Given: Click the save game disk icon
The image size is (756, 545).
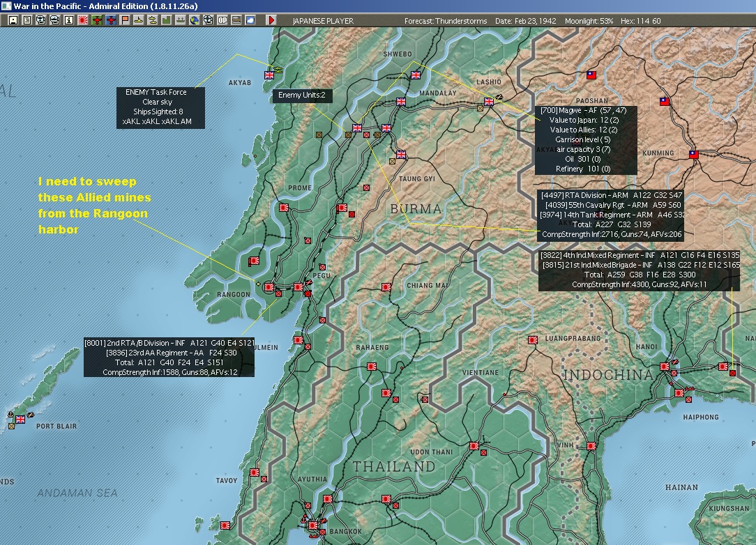Looking at the screenshot, I should (x=13, y=20).
